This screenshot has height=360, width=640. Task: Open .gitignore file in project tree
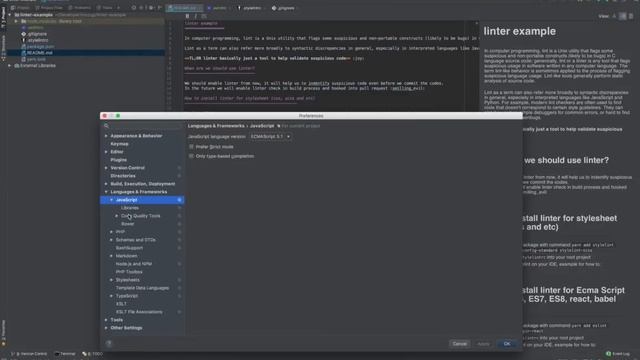(x=37, y=34)
